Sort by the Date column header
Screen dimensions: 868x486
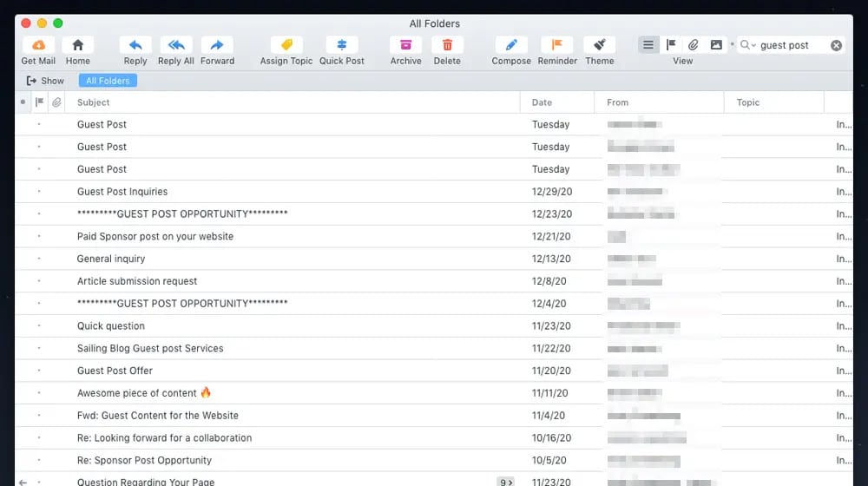(x=557, y=102)
